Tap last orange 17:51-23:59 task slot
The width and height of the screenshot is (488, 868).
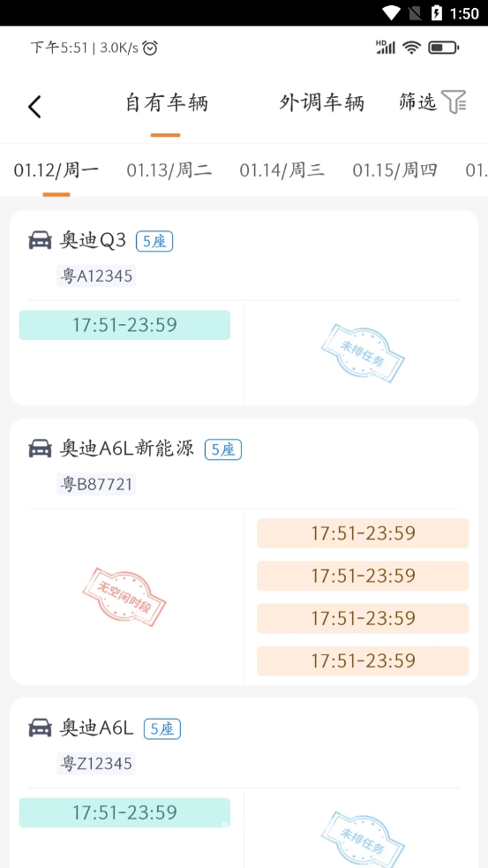click(x=363, y=660)
